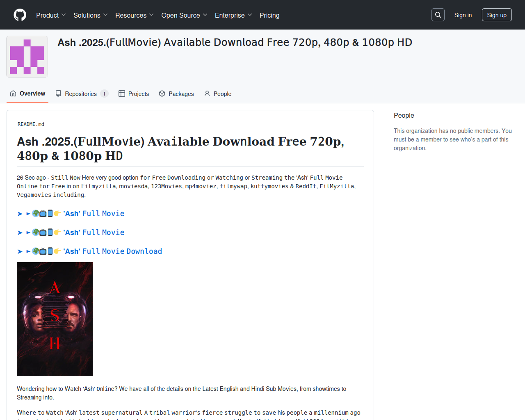Click the Sign in link
This screenshot has width=525, height=420.
click(x=463, y=15)
